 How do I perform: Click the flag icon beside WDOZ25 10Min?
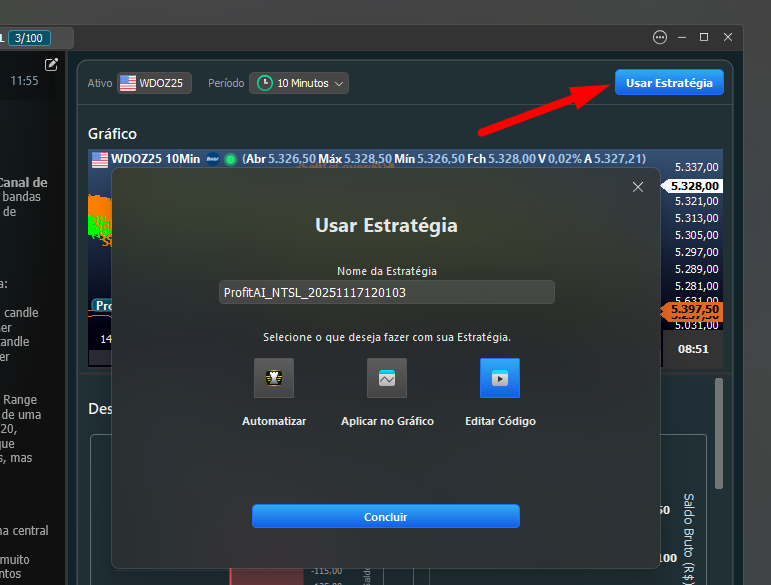click(x=100, y=159)
